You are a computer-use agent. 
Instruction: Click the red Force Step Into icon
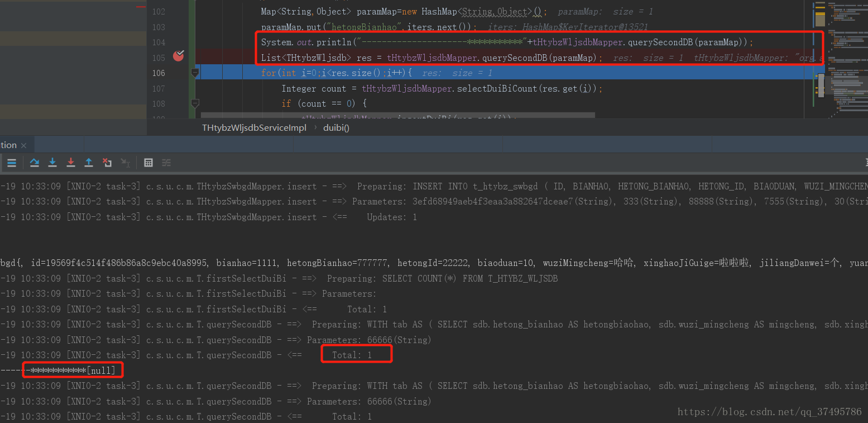pos(71,163)
